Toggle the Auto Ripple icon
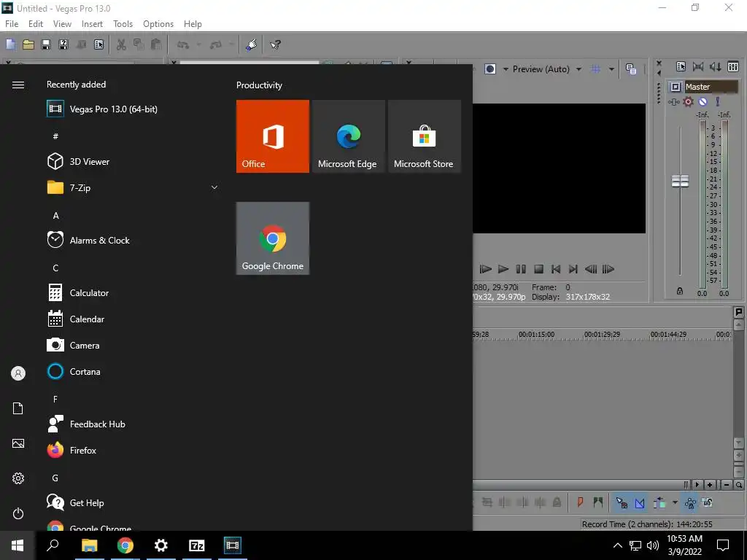This screenshot has width=747, height=560. point(659,502)
